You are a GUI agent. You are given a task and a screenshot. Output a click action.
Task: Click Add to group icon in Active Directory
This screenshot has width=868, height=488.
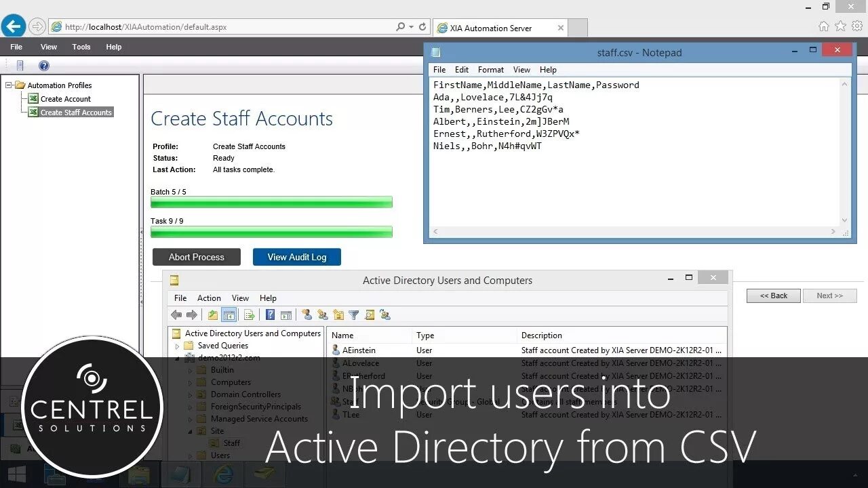coord(385,314)
